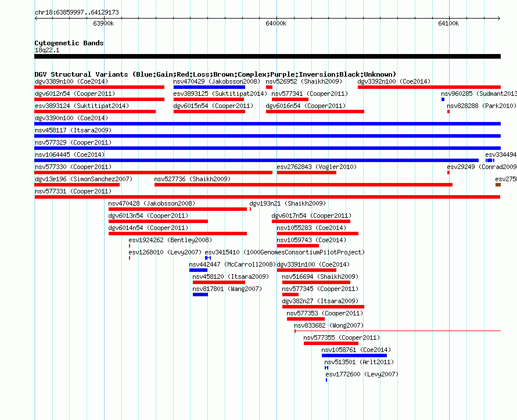This screenshot has width=517, height=420.
Task: Select the nsv817801 (Wang2007) label
Action: [228, 289]
